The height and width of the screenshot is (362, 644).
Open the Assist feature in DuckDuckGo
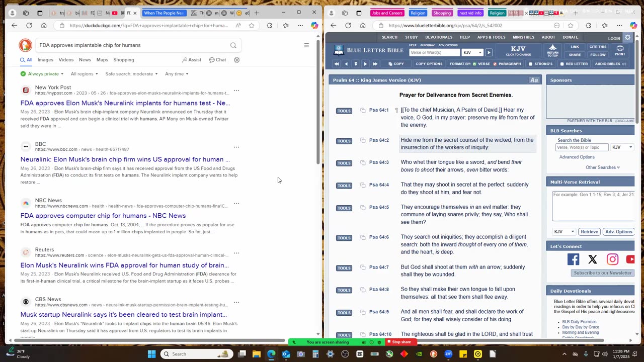[191, 60]
